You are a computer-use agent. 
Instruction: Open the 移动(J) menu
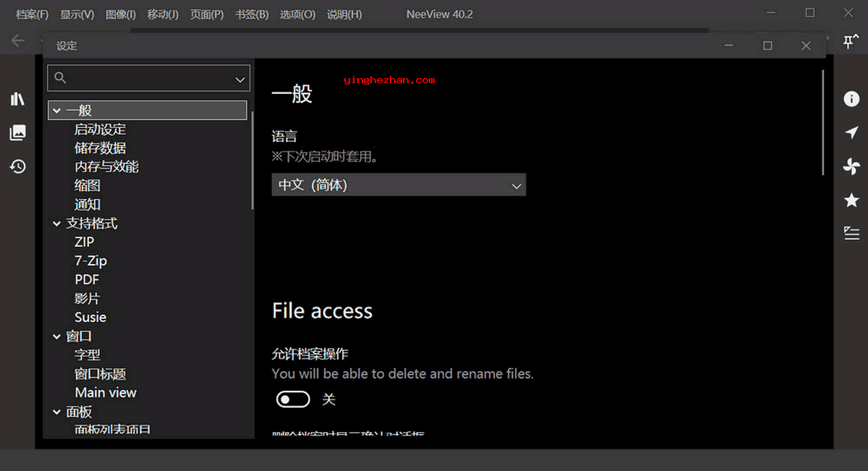pos(163,14)
